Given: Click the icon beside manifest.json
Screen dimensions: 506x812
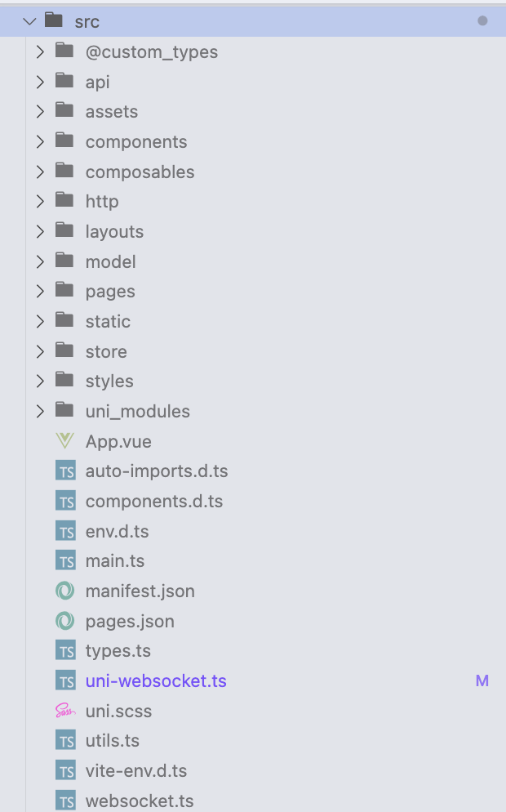Looking at the screenshot, I should click(x=65, y=591).
